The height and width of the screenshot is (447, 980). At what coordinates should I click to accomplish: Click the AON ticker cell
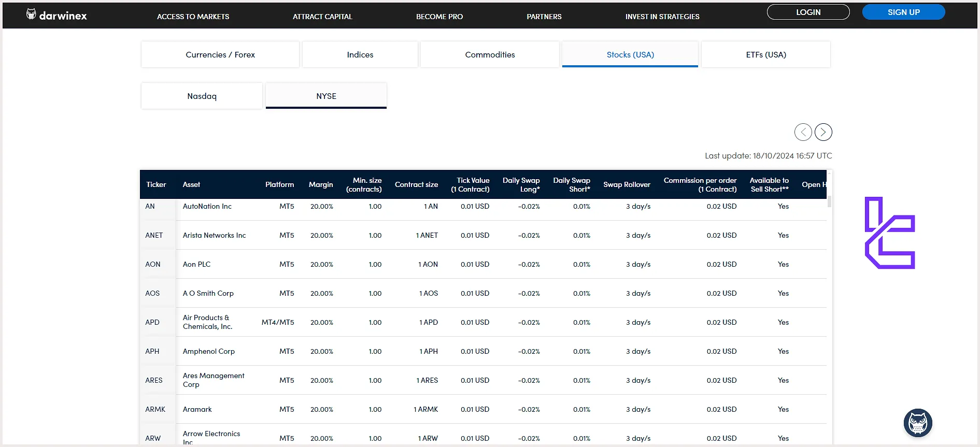click(153, 264)
